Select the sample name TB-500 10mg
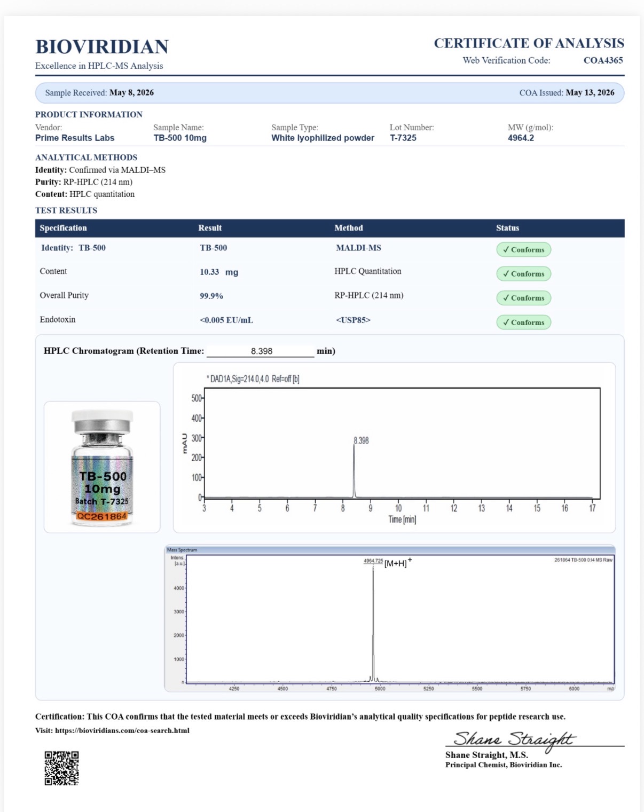Image resolution: width=644 pixels, height=812 pixels. click(x=180, y=138)
